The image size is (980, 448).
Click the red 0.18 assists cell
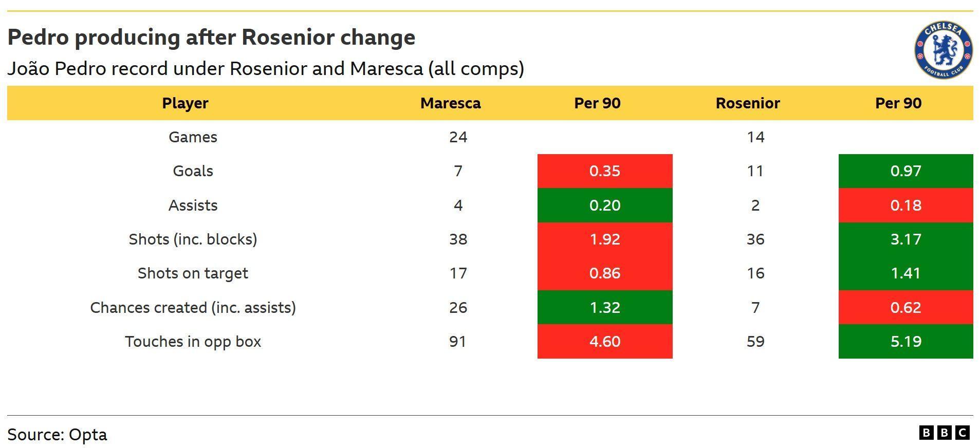tap(905, 205)
